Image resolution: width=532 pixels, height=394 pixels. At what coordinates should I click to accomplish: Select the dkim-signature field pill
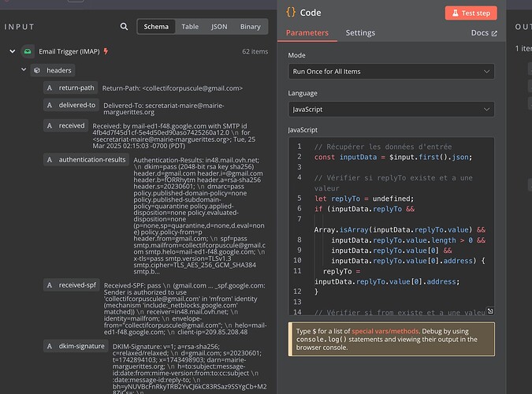click(76, 346)
